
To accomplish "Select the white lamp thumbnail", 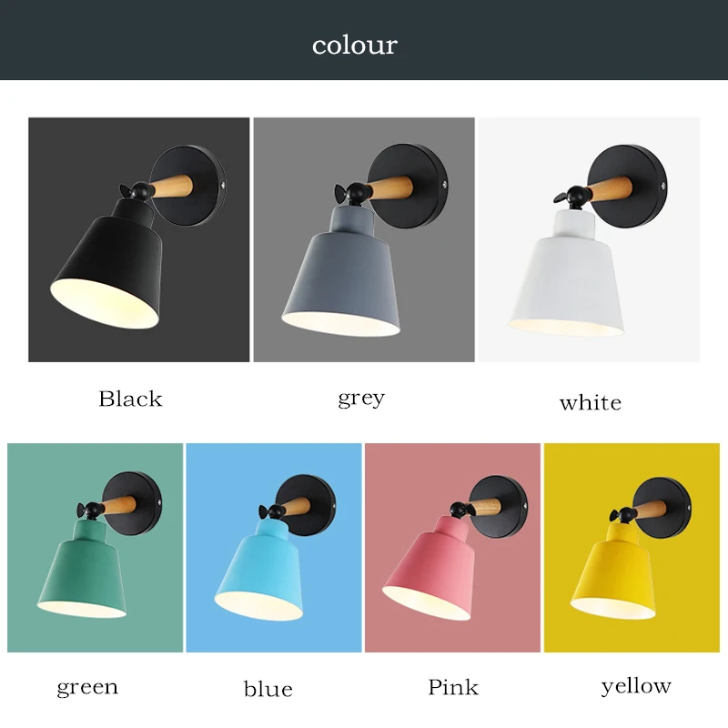I will pyautogui.click(x=589, y=239).
